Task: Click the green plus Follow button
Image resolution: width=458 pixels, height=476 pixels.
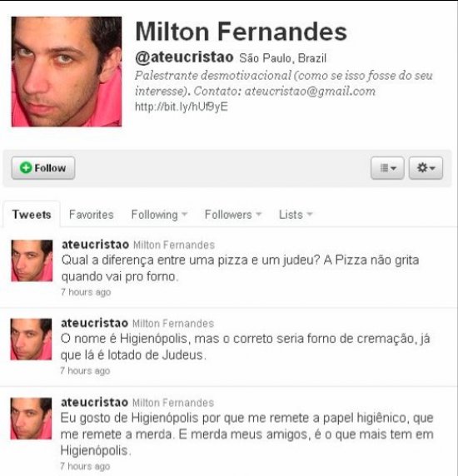Action: tap(43, 168)
